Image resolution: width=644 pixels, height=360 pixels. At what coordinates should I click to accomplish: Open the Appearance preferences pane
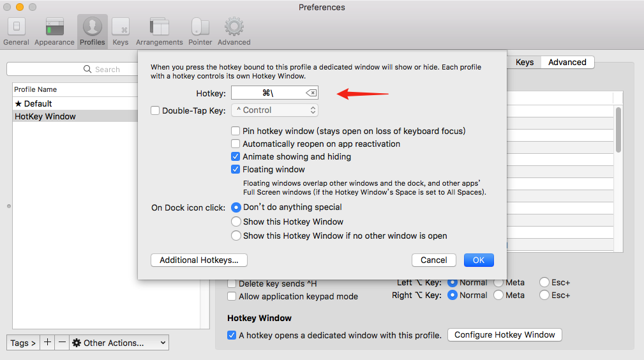pos(54,32)
